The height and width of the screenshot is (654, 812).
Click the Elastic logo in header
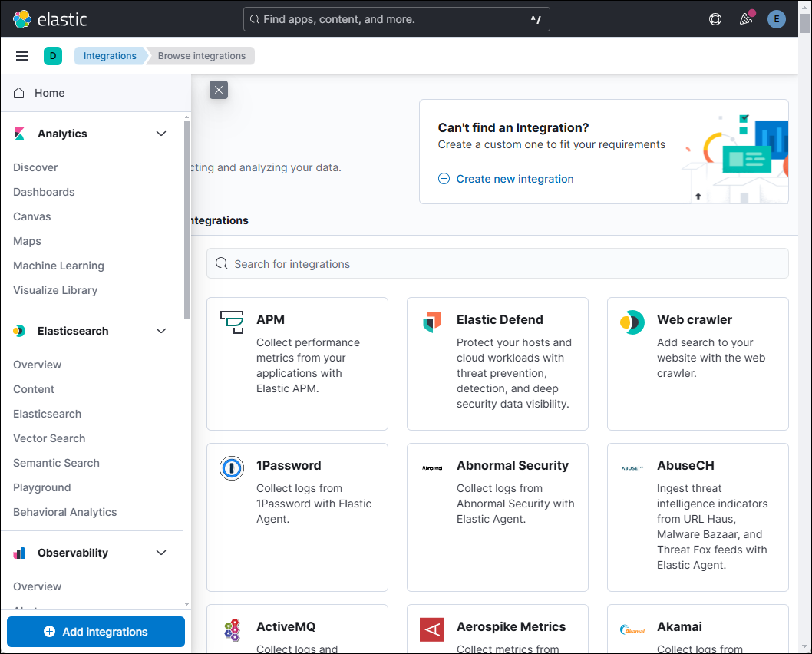click(x=50, y=19)
